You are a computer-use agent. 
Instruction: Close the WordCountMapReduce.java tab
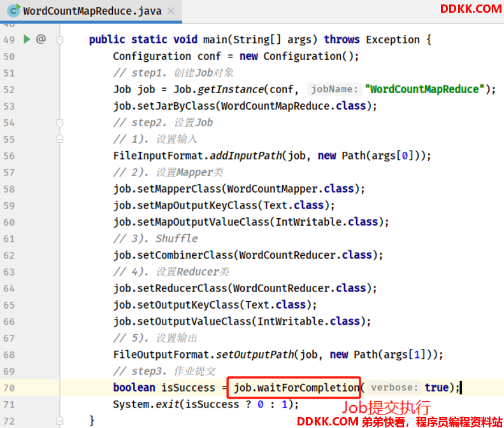point(171,11)
